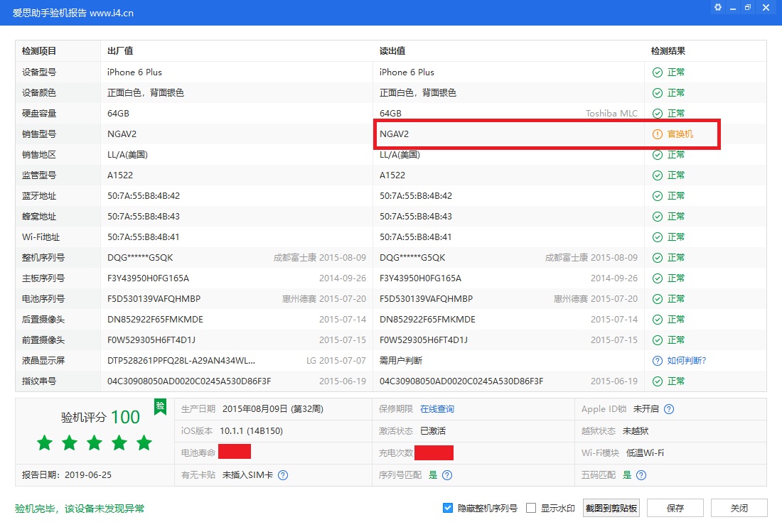
Task: Uncheck 隐藏整机序列号 checkbox
Action: tap(447, 508)
